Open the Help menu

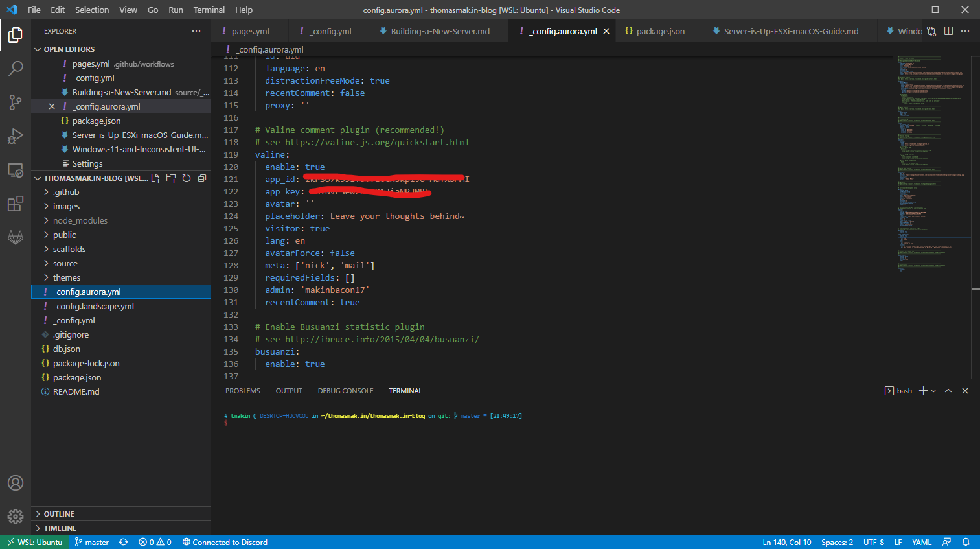(244, 10)
